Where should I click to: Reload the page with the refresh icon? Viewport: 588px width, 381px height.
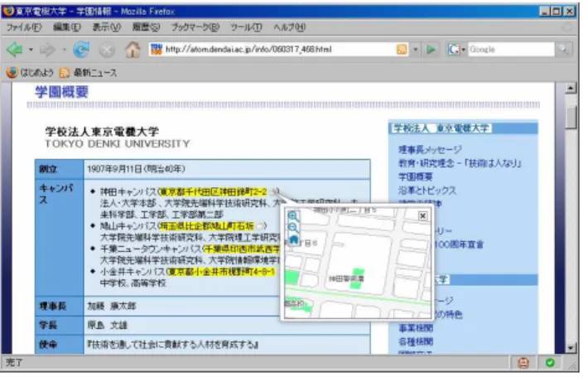[81, 50]
